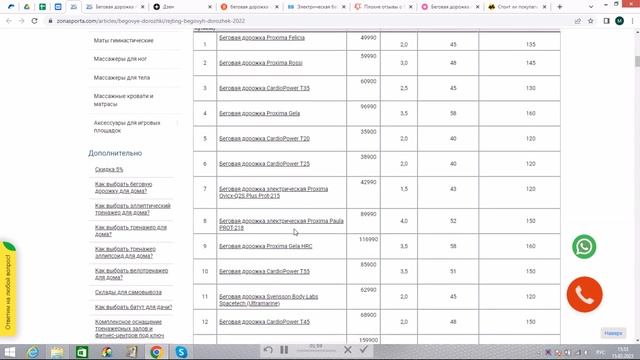Open Proxima Onyx-Q2S Plus treadmill link
The width and height of the screenshot is (640, 360).
(273, 192)
